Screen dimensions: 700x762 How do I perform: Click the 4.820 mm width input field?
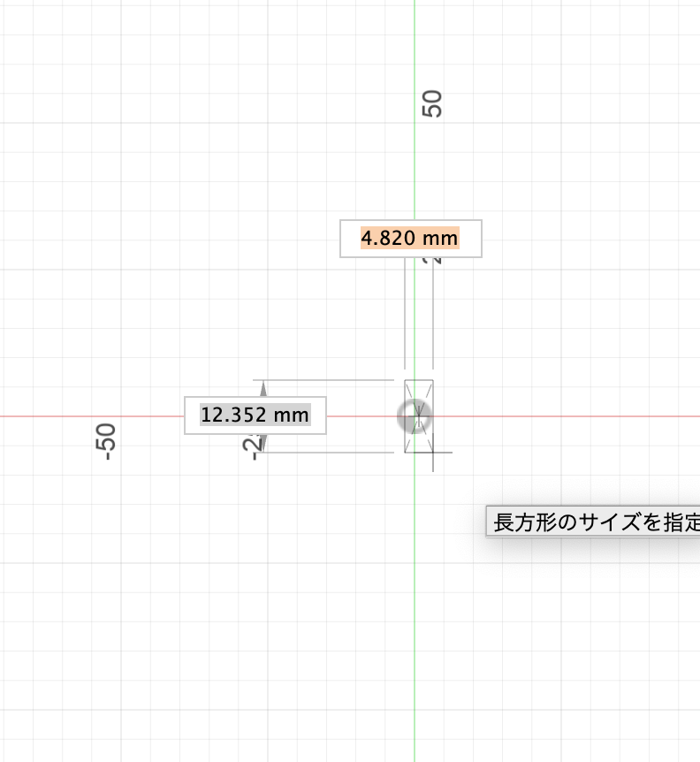[410, 238]
